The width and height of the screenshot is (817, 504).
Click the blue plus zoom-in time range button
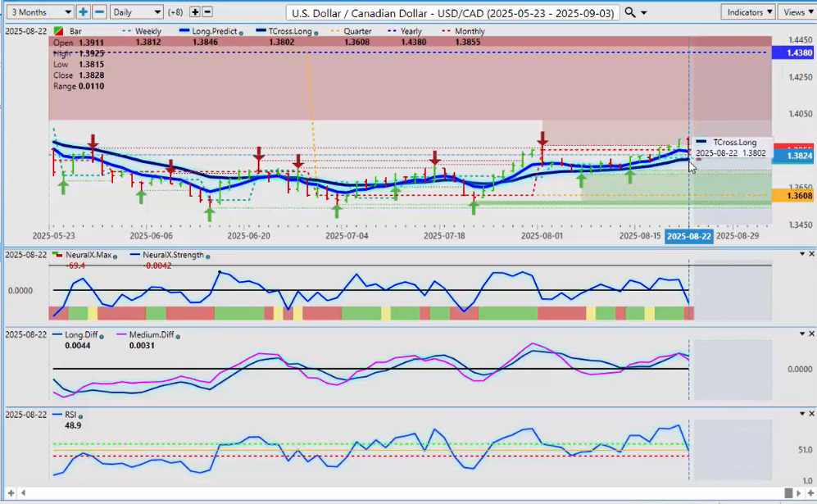(x=83, y=12)
